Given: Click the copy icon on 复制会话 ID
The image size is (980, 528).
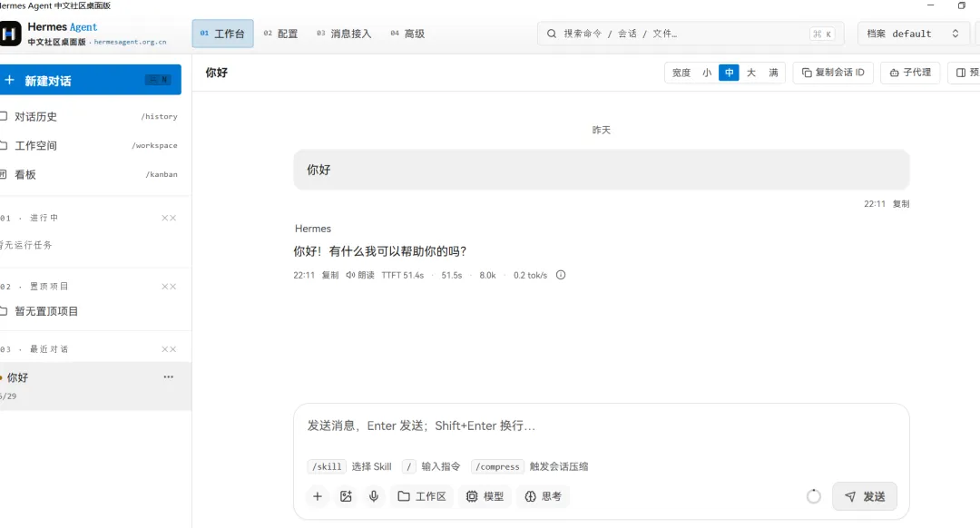Looking at the screenshot, I should pos(807,73).
